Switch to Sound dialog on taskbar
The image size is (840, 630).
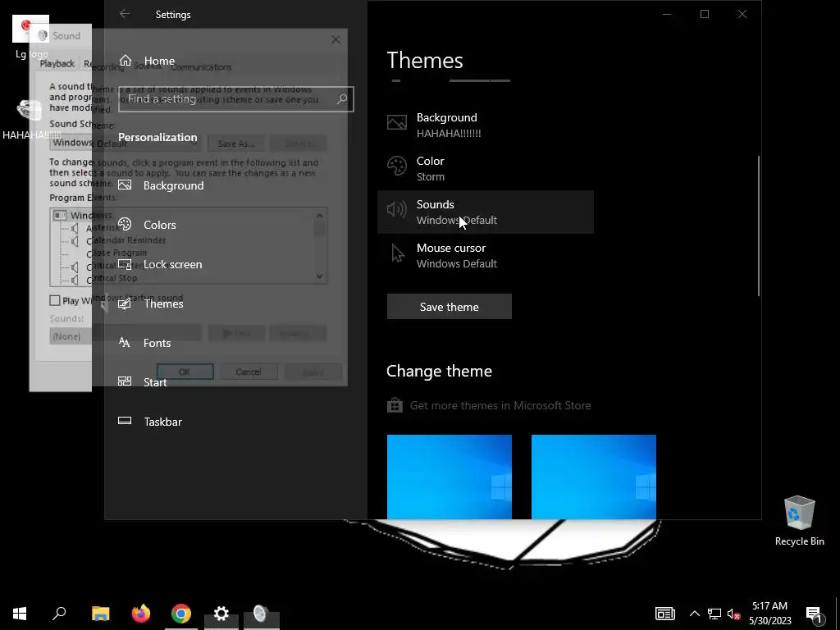tap(262, 614)
